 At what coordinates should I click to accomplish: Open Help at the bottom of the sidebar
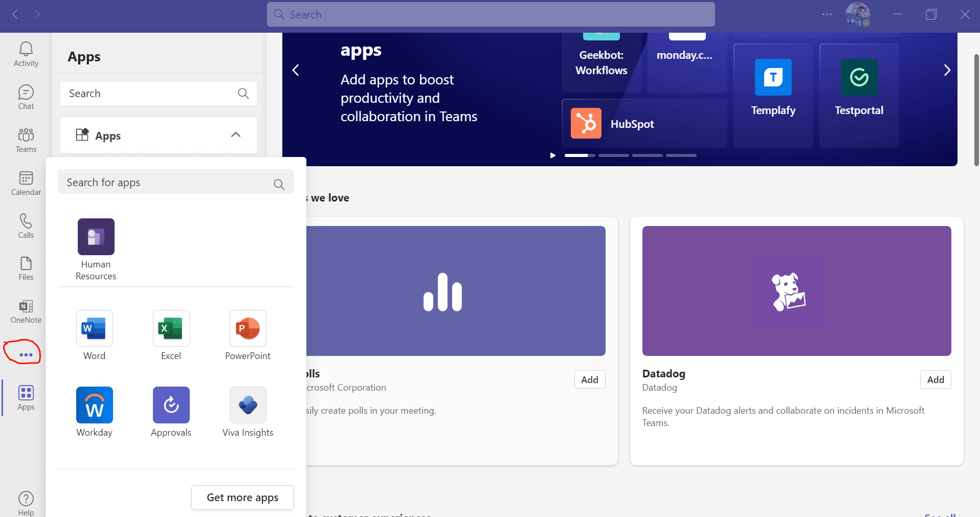pyautogui.click(x=26, y=502)
